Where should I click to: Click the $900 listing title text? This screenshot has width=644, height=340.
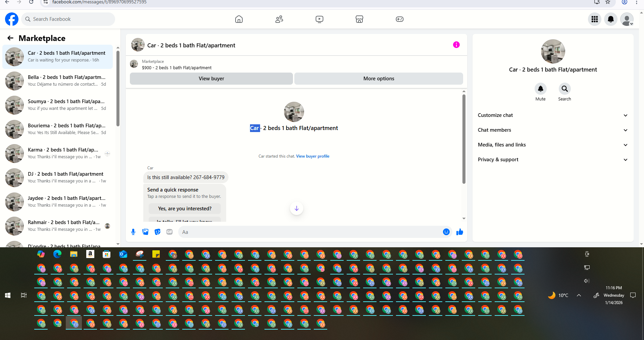tap(177, 68)
